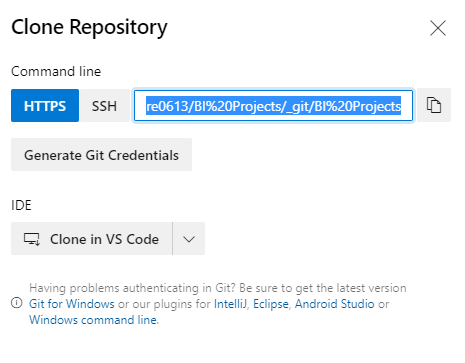Click Generate Git Credentials button
This screenshot has height=363, width=465.
click(101, 155)
